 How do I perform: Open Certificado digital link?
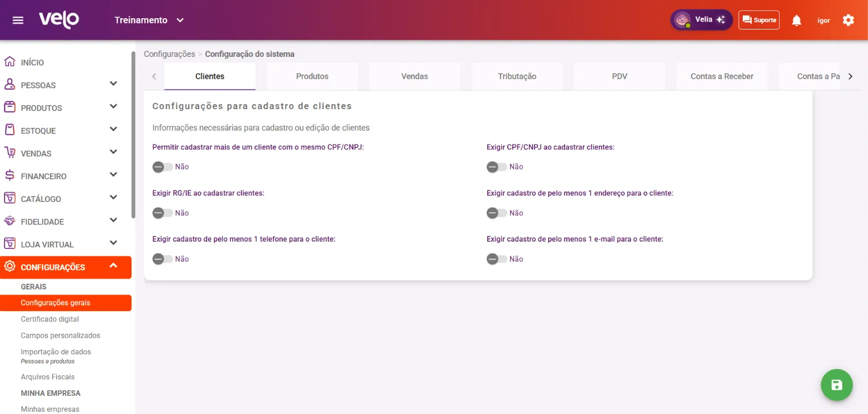click(x=50, y=319)
